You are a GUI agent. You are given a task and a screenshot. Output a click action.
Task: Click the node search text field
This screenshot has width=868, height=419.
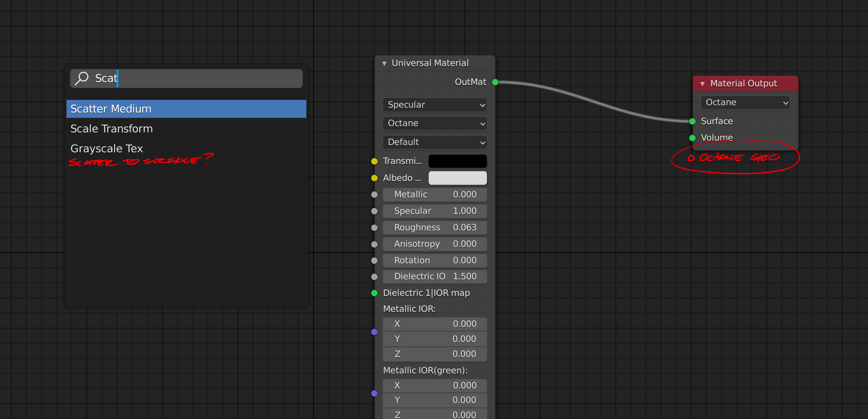coord(186,78)
